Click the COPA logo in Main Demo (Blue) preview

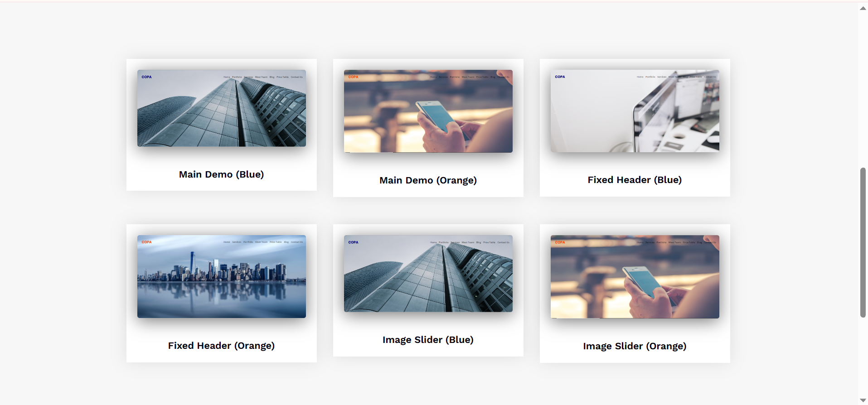[146, 77]
